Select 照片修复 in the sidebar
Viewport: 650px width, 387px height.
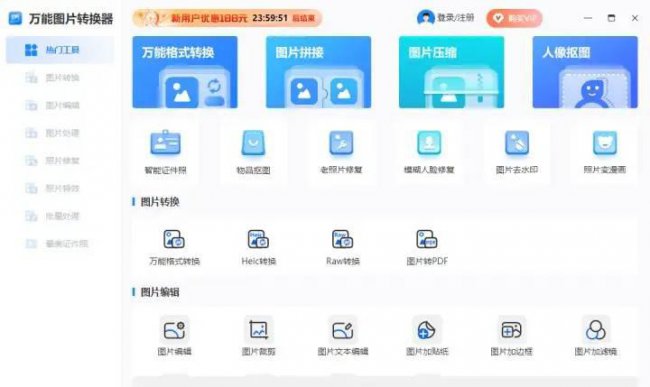tap(60, 160)
